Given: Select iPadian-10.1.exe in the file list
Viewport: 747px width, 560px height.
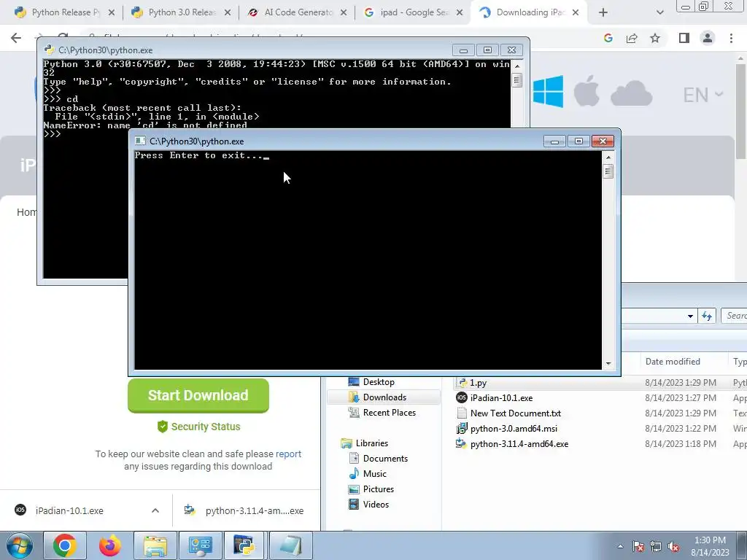Looking at the screenshot, I should coord(501,398).
